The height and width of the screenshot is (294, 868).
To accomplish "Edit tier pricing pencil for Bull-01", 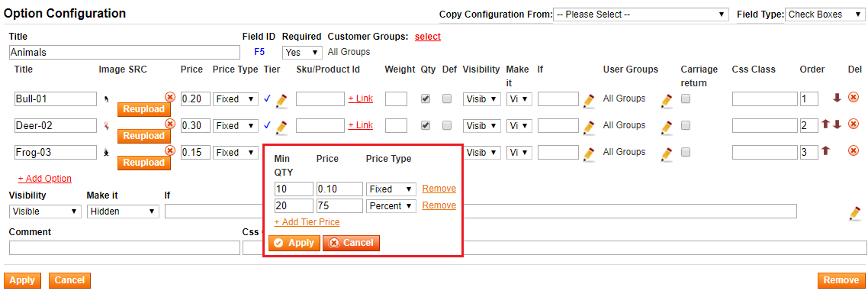I will [x=281, y=100].
